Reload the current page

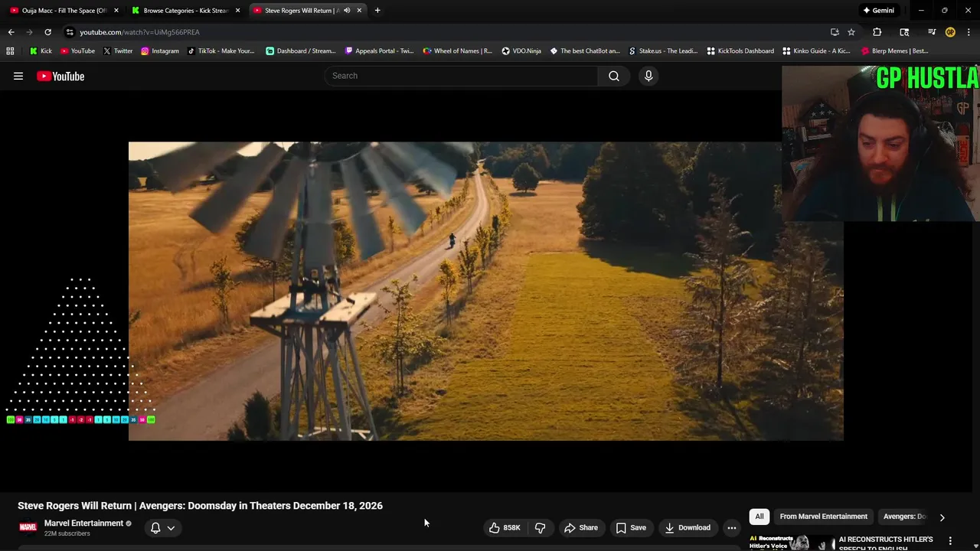click(47, 32)
